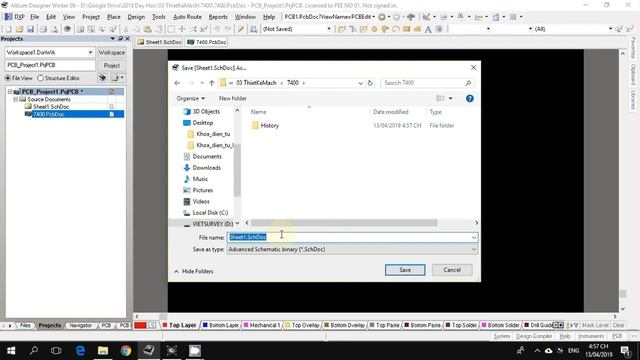Click the search magnifier in Search 7400 box

(x=468, y=83)
